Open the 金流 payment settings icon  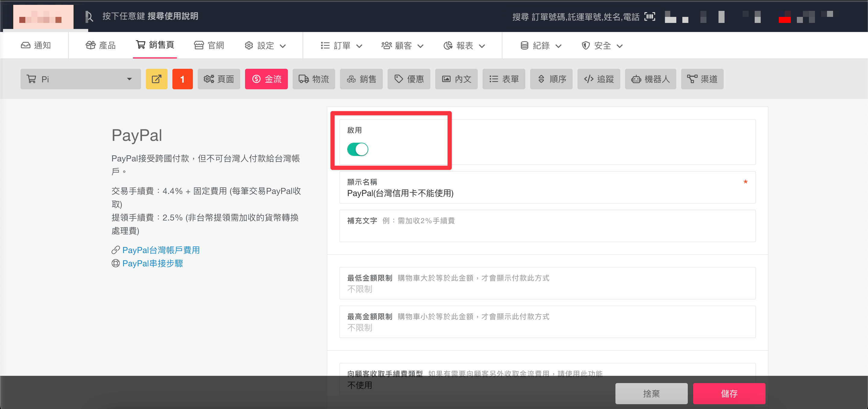tap(266, 79)
